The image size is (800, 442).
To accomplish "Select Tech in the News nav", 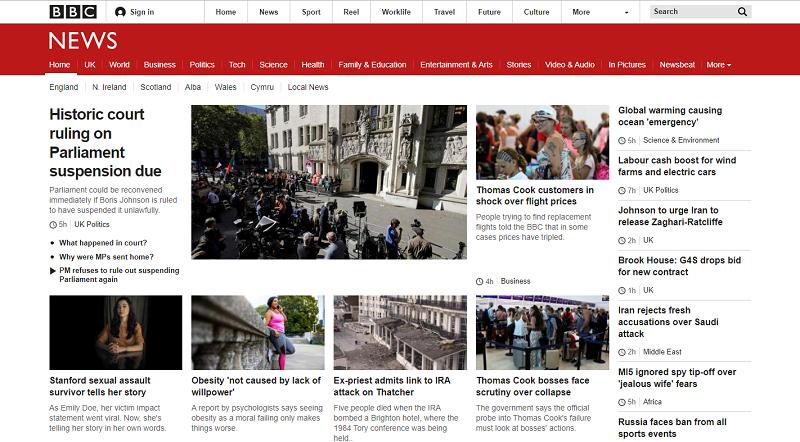I will pyautogui.click(x=237, y=65).
